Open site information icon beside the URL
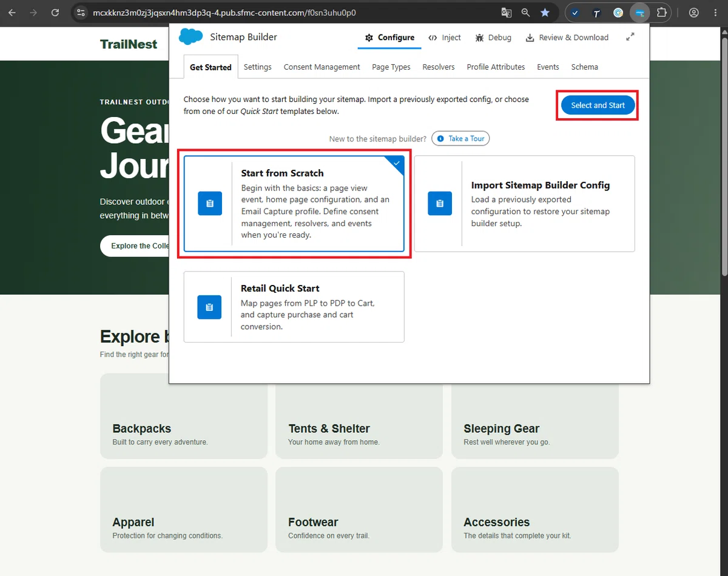The image size is (728, 576). [81, 13]
